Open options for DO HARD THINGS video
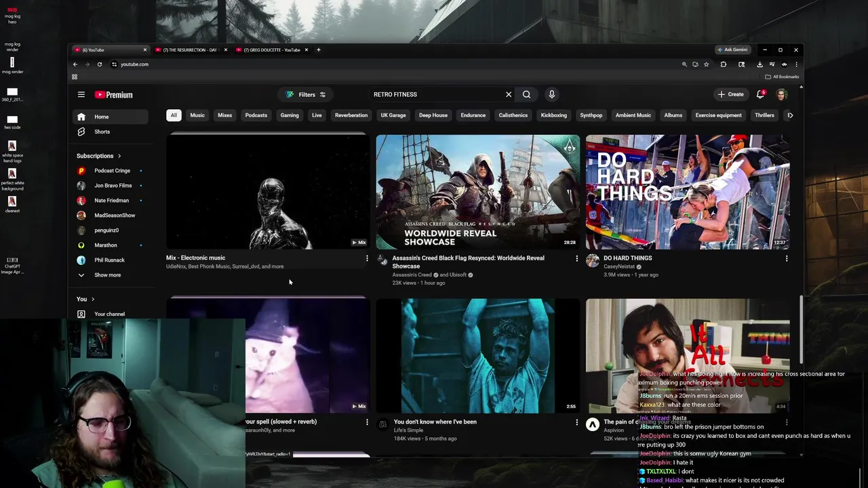 click(x=787, y=258)
